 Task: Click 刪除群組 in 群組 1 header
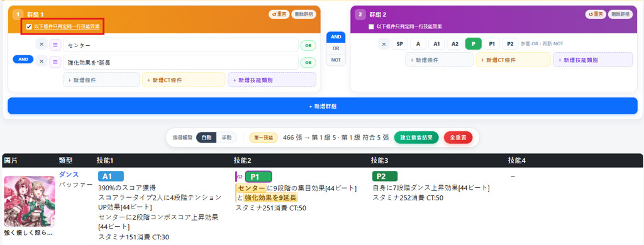pyautogui.click(x=304, y=14)
